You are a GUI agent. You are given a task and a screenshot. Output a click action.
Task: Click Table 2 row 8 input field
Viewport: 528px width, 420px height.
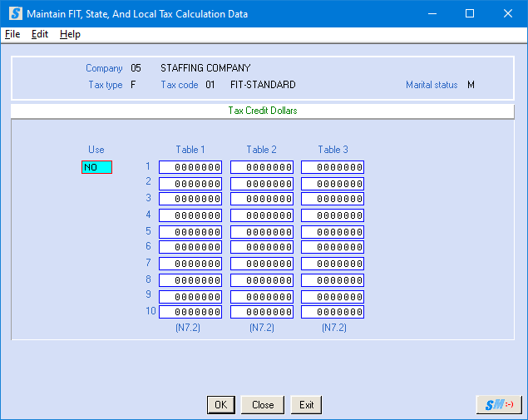tap(262, 280)
